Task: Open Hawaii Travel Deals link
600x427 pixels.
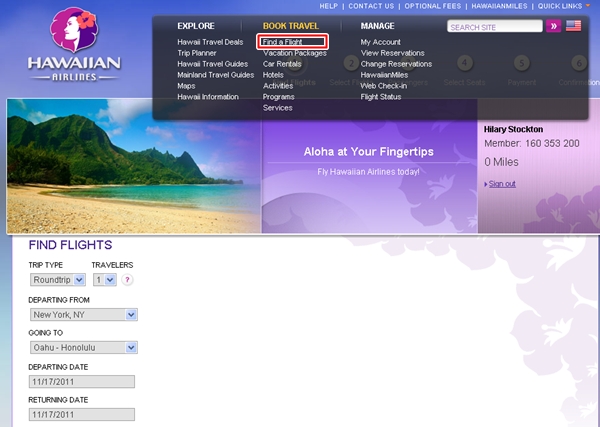Action: pos(210,42)
